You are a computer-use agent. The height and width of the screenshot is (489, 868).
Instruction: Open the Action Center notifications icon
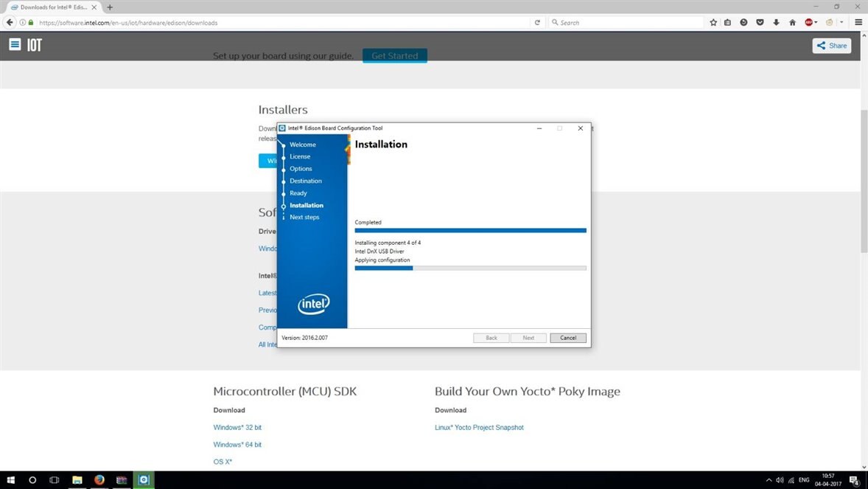point(855,480)
